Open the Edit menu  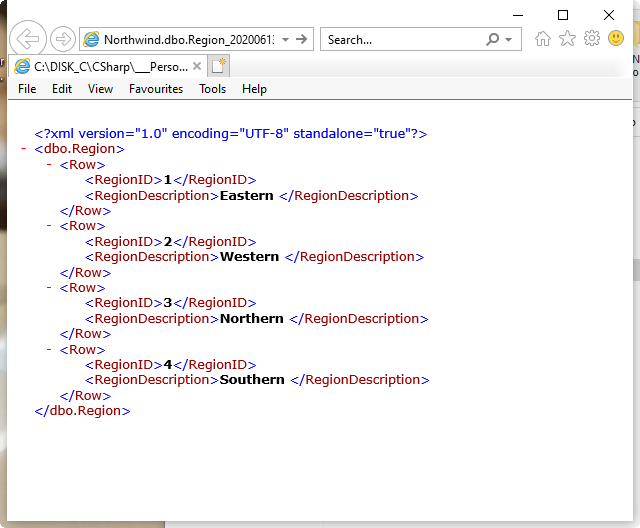pyautogui.click(x=62, y=89)
